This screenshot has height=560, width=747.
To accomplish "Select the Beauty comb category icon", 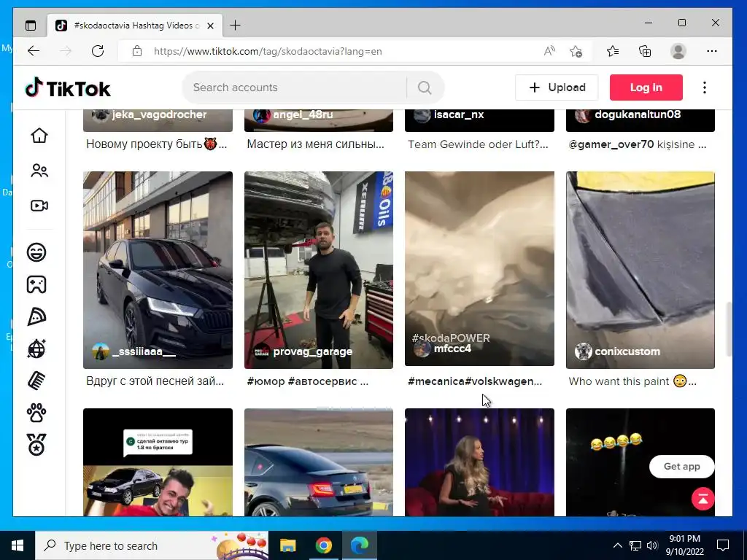I will 36,381.
